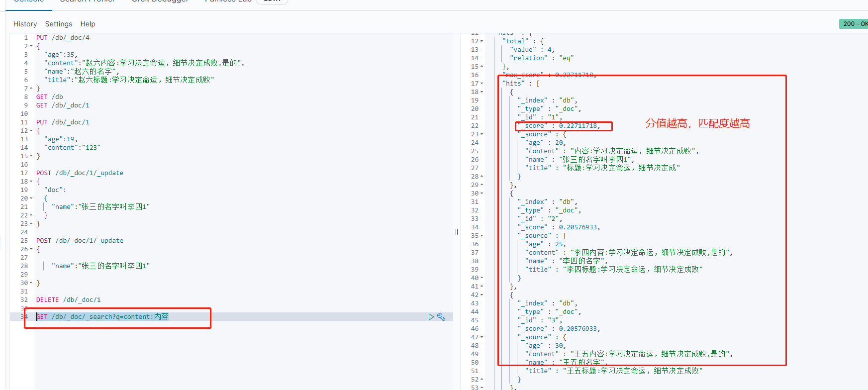Click the "PUT /db/_doc/1" request line
This screenshot has width=868, height=390.
pyautogui.click(x=63, y=122)
